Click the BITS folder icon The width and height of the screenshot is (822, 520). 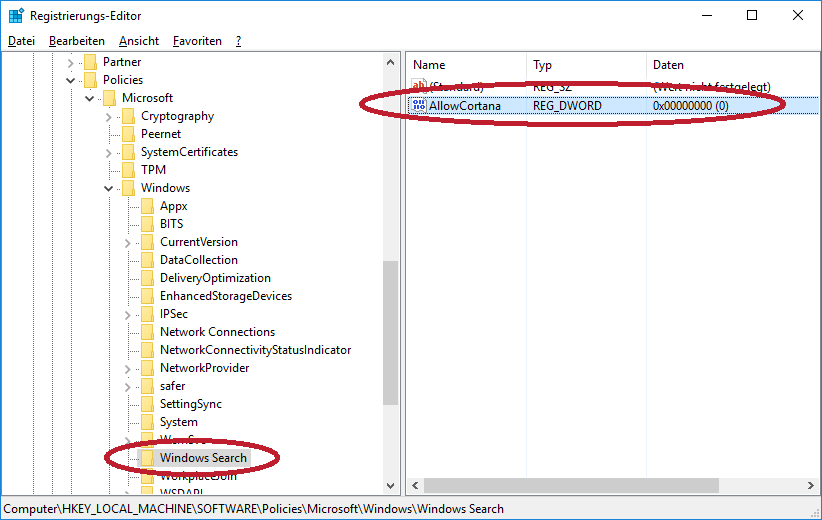[147, 224]
